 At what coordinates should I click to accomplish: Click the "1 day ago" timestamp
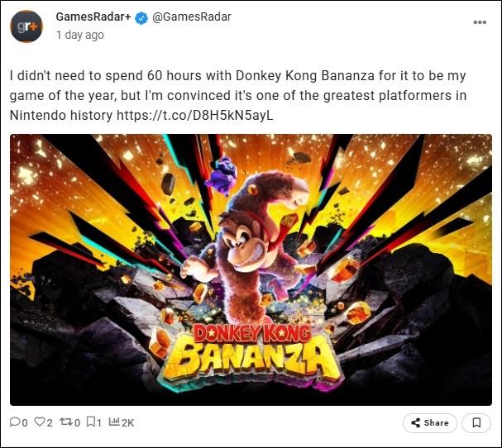click(79, 35)
